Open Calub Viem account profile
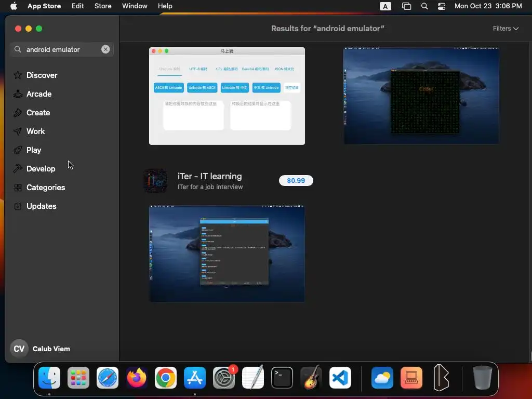This screenshot has width=532, height=399. click(x=51, y=349)
